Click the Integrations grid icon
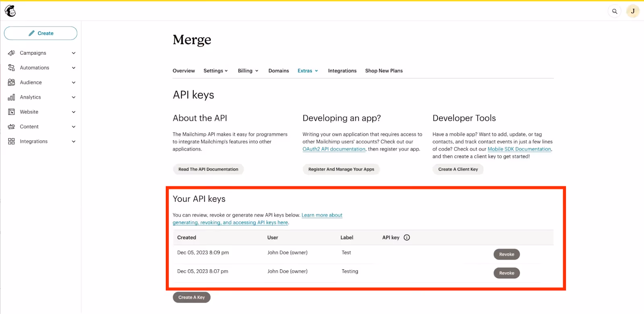Viewport: 644px width, 314px height. coord(11,141)
